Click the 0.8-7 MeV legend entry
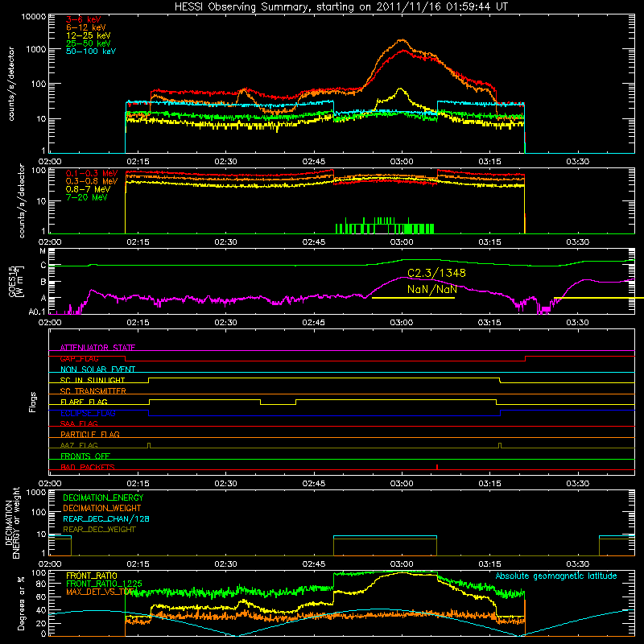This screenshot has height=644, width=644. (88, 189)
